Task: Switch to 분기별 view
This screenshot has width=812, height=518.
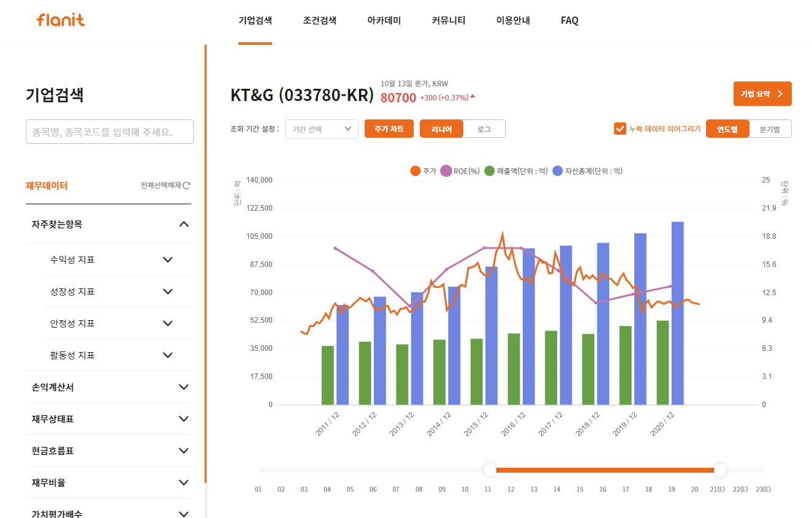Action: [770, 129]
